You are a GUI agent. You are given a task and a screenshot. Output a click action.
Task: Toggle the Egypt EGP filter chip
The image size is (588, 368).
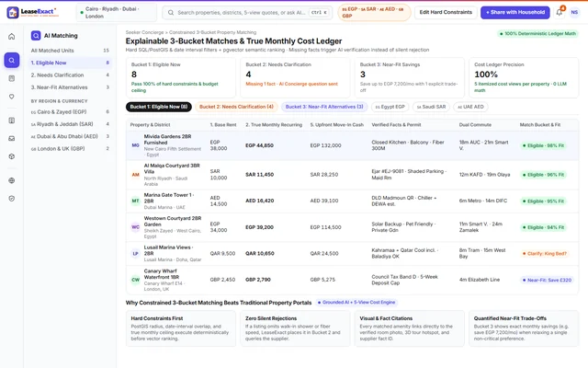(390, 107)
